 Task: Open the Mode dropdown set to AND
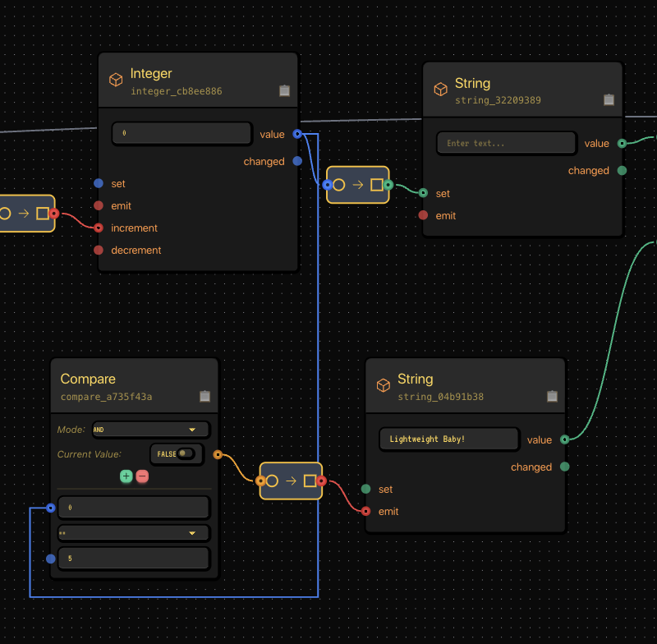tap(150, 430)
